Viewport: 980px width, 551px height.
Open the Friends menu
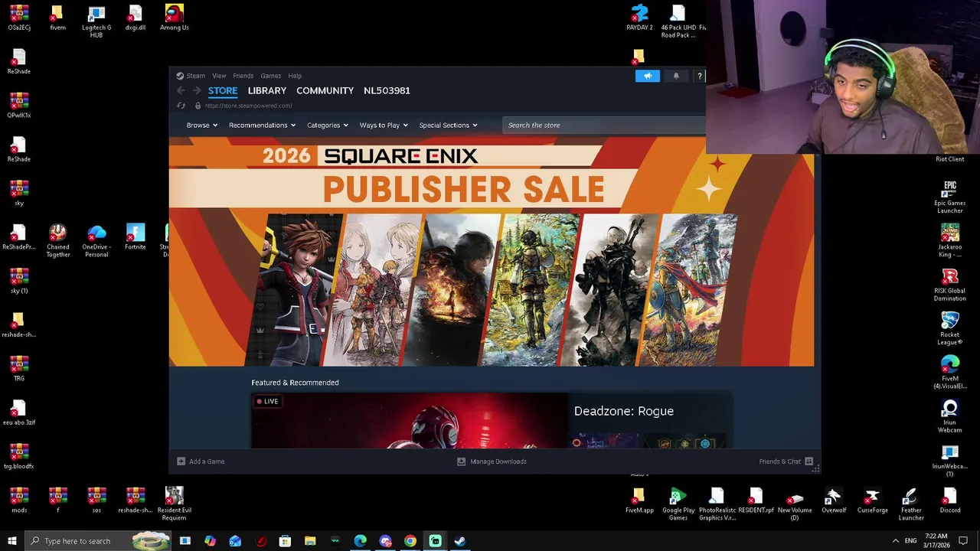tap(243, 76)
